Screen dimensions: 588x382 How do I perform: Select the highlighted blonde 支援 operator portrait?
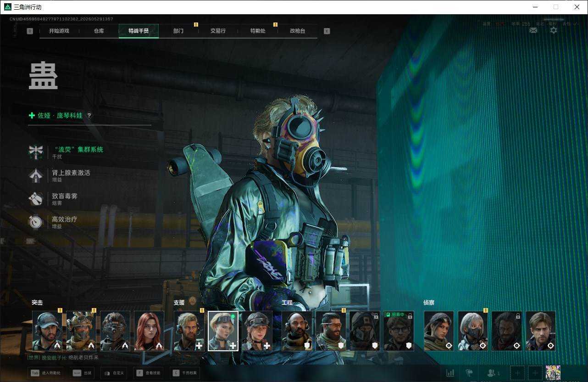coord(223,331)
